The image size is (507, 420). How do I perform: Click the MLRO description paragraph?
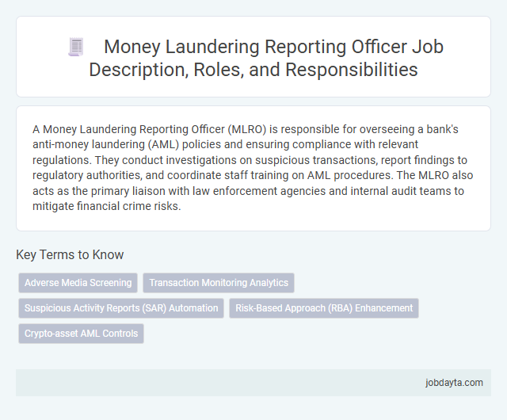click(253, 168)
